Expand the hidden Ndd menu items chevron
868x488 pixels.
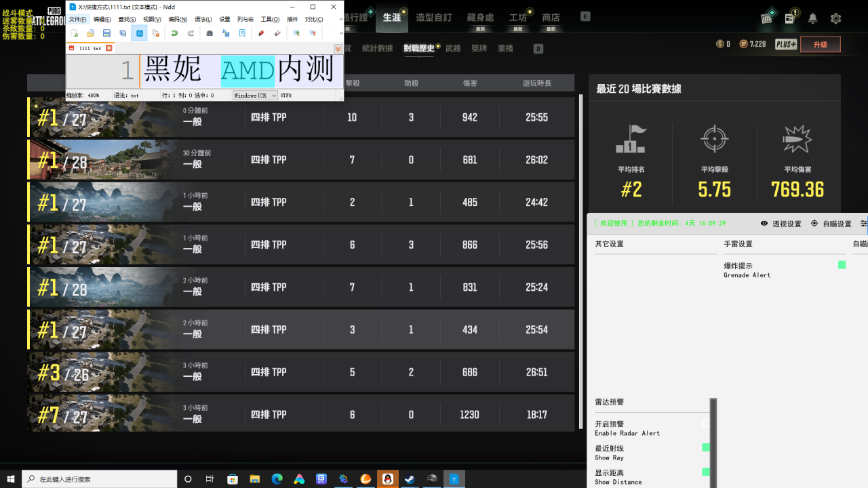tap(340, 19)
